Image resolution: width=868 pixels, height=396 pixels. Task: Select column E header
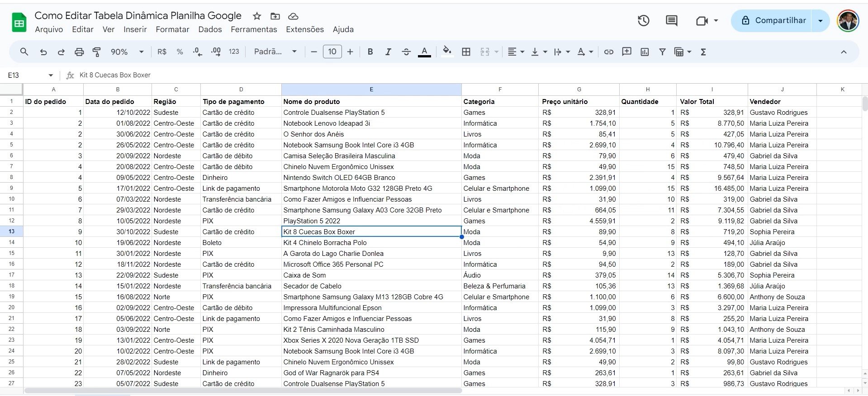(371, 90)
